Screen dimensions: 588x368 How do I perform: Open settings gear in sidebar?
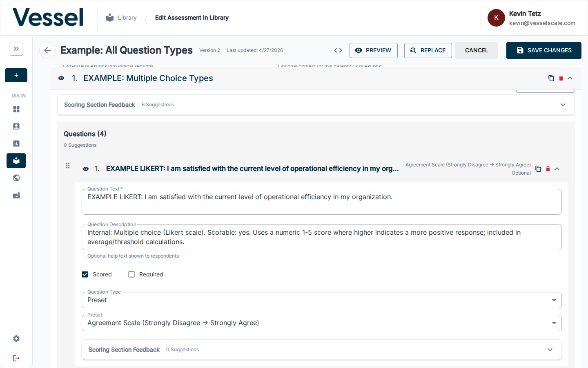coord(16,339)
